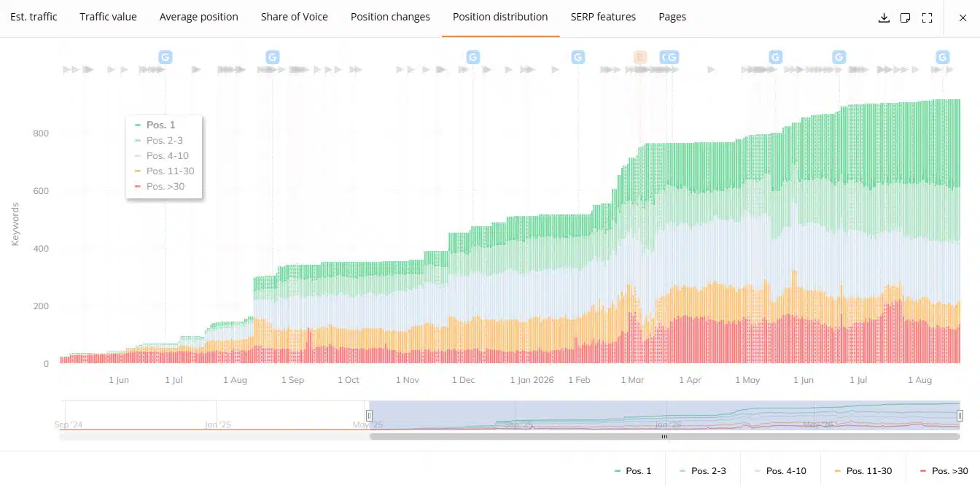980x485 pixels.
Task: Click the '1 Jan 2026' axis label
Action: [x=532, y=380]
